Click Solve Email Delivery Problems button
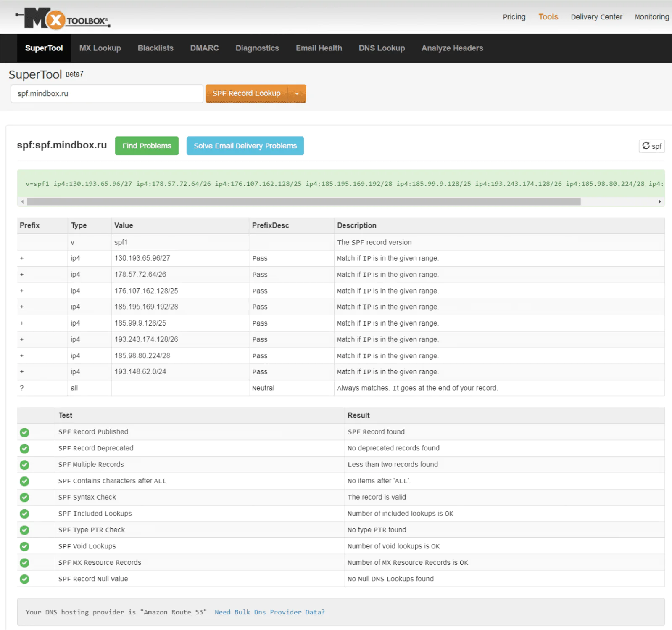The height and width of the screenshot is (630, 672). [x=245, y=146]
